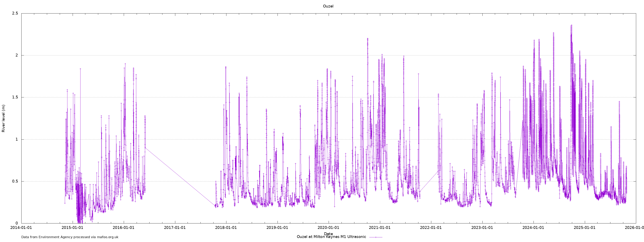Screen dimensions: 644x242
Task: Click the purple legend line sample
Action: pyautogui.click(x=376, y=237)
